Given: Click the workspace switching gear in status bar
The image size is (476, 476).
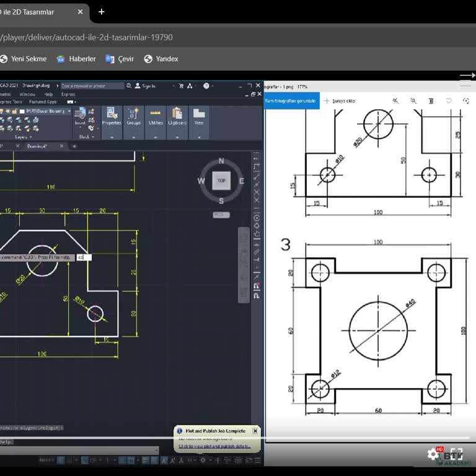Looking at the screenshot, I should tap(203, 461).
